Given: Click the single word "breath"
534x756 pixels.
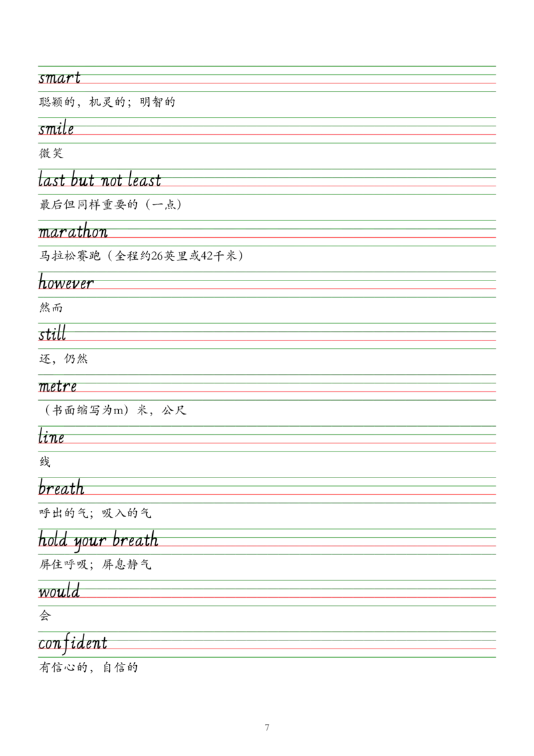Looking at the screenshot, I should coord(61,488).
